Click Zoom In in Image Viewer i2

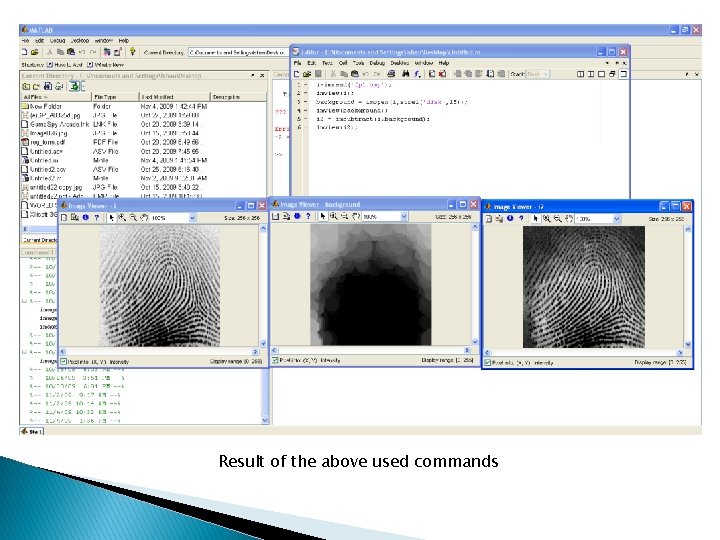[546, 219]
